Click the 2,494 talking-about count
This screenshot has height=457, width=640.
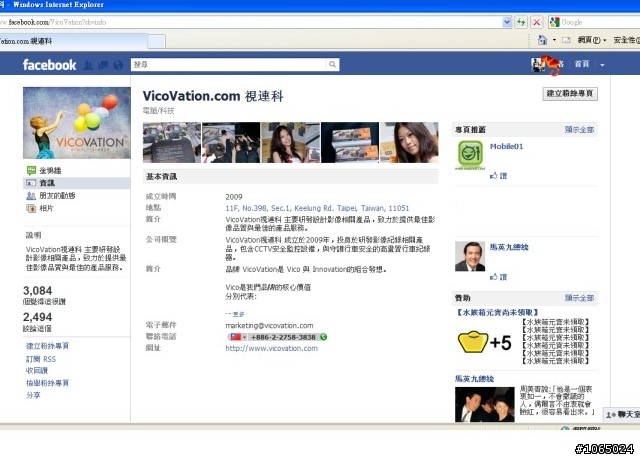[38, 317]
